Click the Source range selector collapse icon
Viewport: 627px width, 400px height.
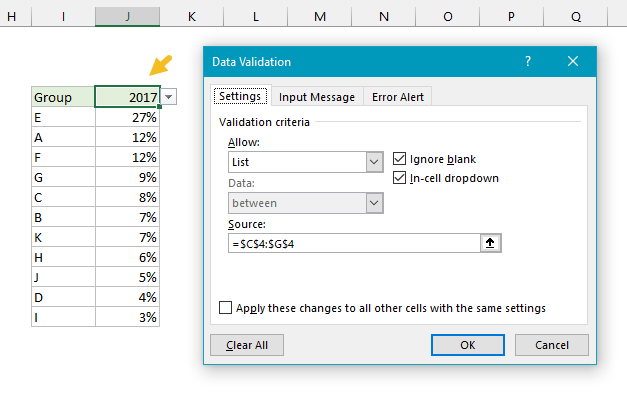(490, 244)
